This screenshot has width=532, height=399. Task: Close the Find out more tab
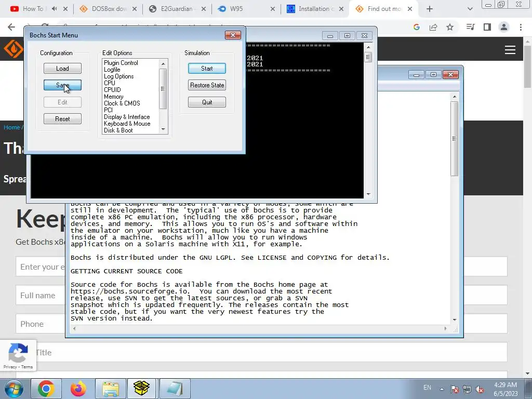click(x=410, y=9)
